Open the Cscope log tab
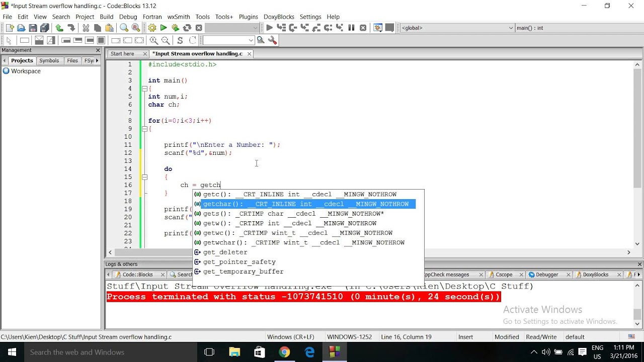The width and height of the screenshot is (644, 362). 504,275
